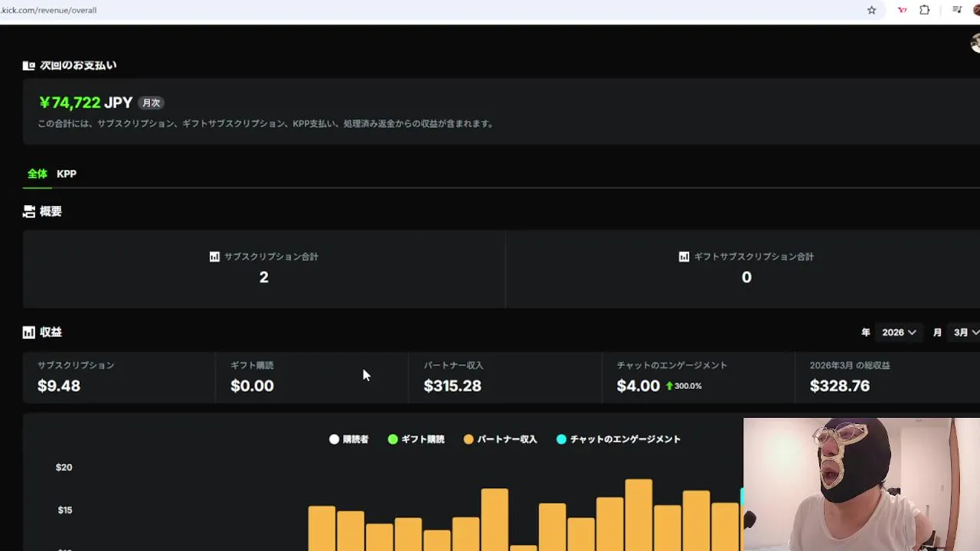Click the $20 chart axis label

click(x=64, y=468)
